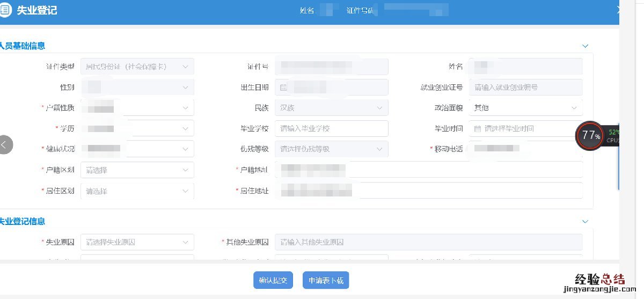
Task: Click the 毕业学校 input field
Action: tap(331, 129)
